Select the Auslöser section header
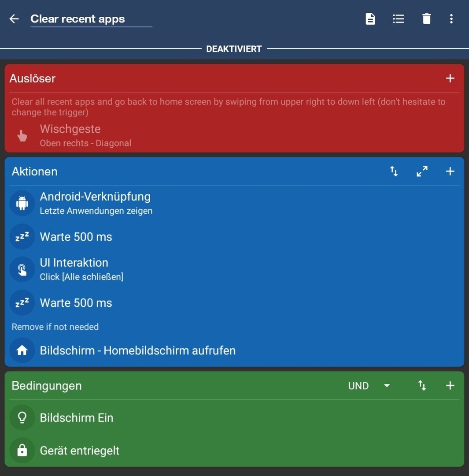This screenshot has height=476, width=469. coord(33,78)
